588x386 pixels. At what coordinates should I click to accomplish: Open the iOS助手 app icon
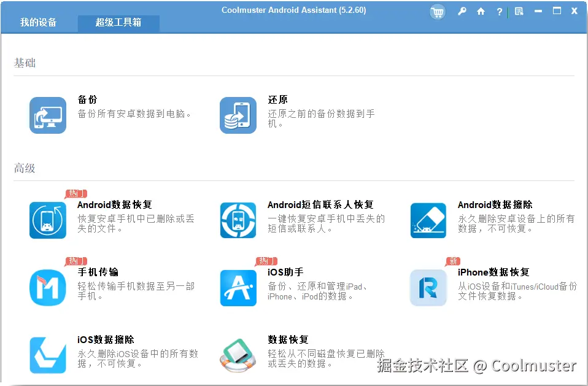click(238, 288)
